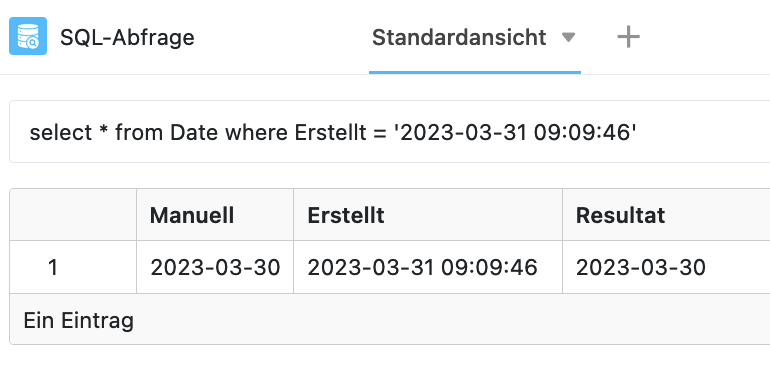
Task: Click the Erstellt column header
Action: click(x=346, y=215)
